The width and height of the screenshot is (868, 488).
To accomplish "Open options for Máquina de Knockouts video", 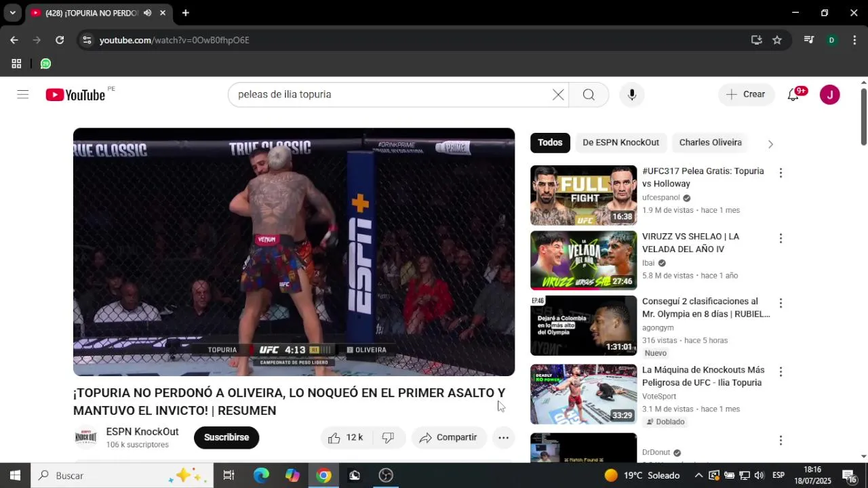I will coord(781,372).
